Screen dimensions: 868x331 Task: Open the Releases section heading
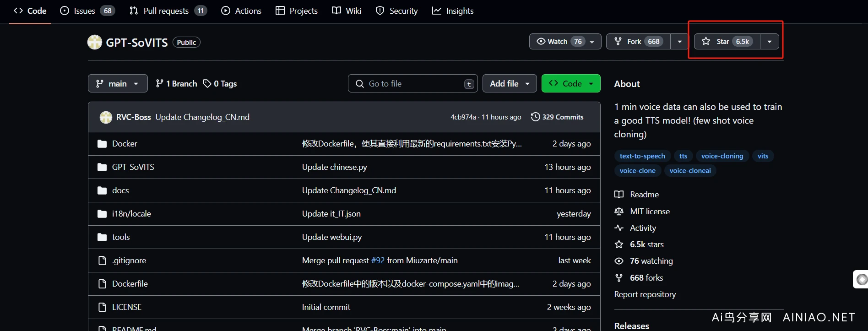(632, 326)
